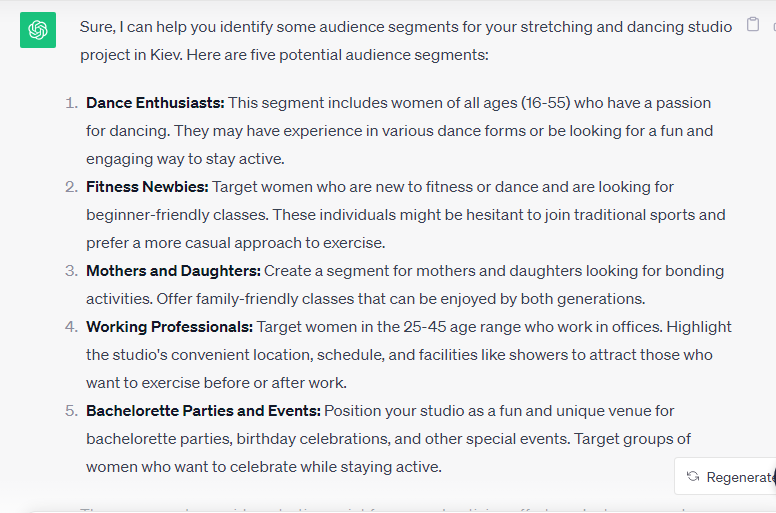Click list number 4 marker
The width and height of the screenshot is (776, 513).
[x=72, y=327]
